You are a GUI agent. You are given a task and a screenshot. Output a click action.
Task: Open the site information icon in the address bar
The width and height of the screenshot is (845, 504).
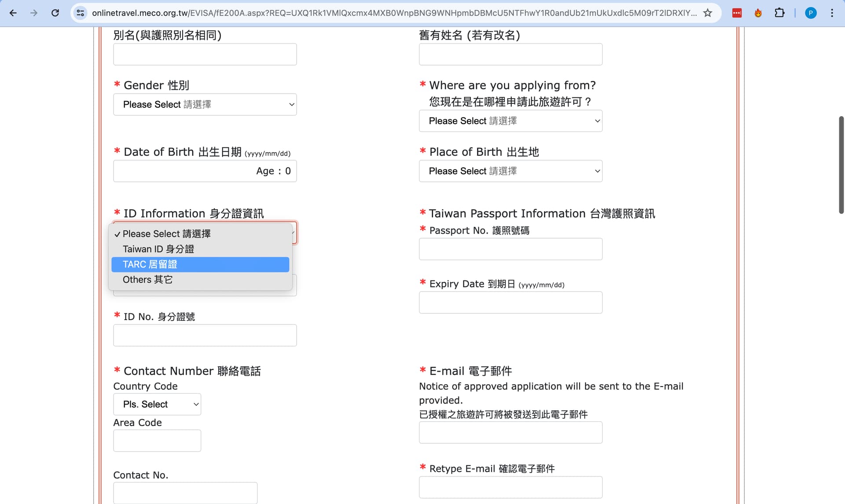81,13
